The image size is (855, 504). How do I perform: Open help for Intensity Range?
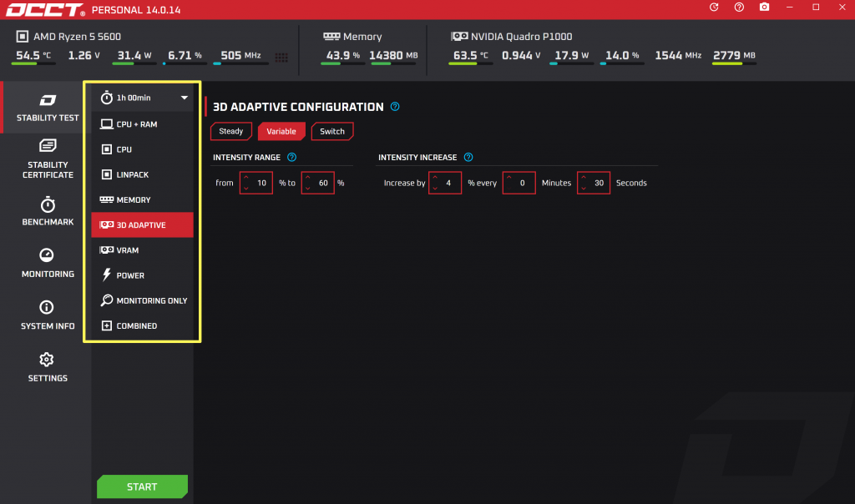pos(291,158)
